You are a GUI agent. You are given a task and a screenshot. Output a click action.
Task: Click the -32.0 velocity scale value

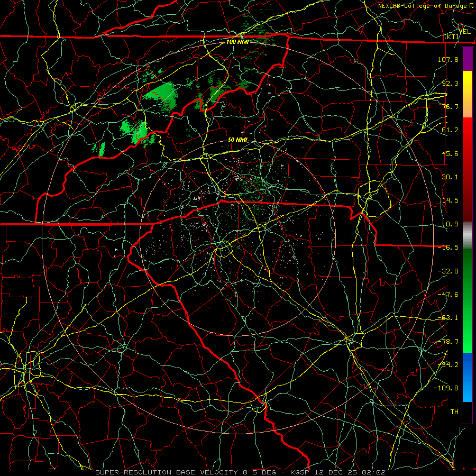click(448, 271)
